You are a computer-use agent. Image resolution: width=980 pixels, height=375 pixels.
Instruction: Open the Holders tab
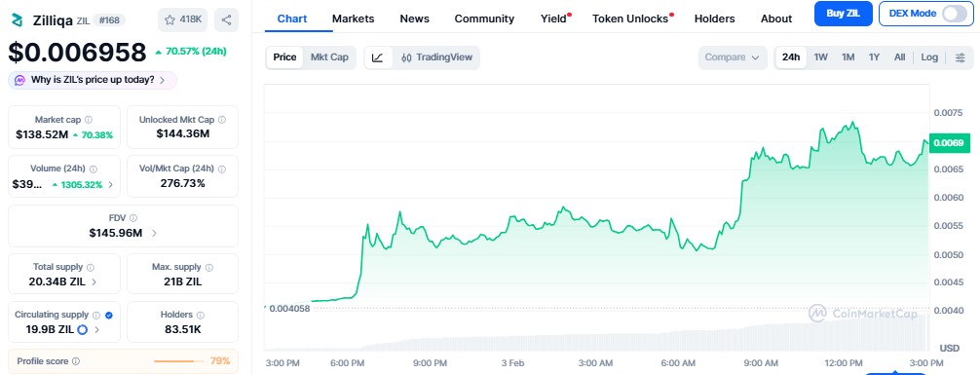[x=714, y=19]
